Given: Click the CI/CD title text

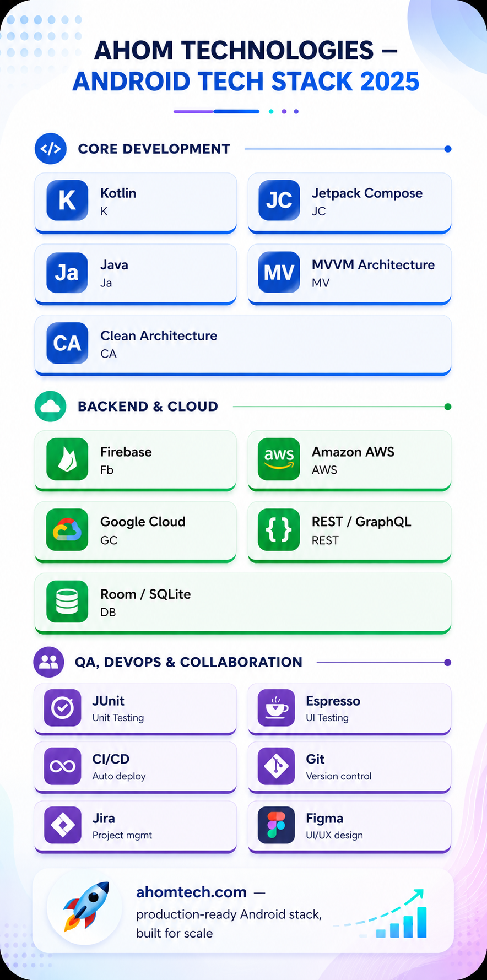Looking at the screenshot, I should click(x=111, y=759).
